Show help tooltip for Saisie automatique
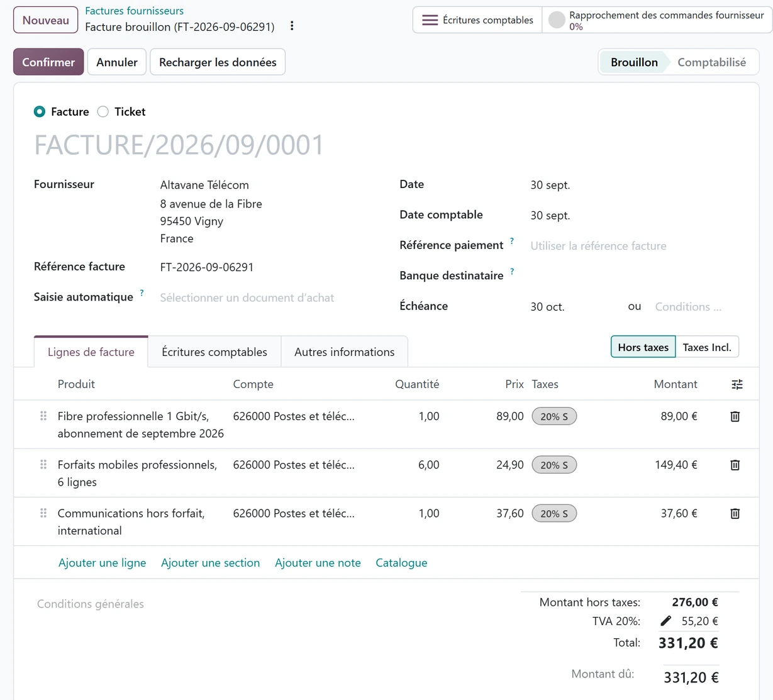The width and height of the screenshot is (773, 700). point(142,292)
